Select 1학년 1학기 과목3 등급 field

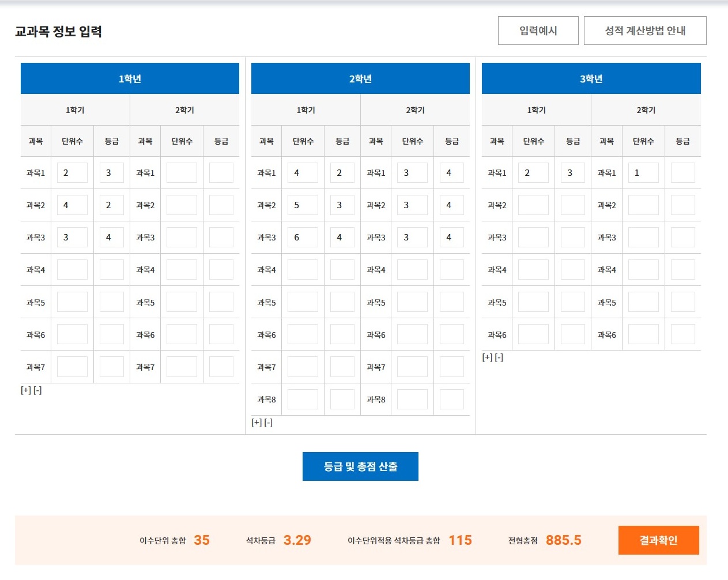point(111,238)
